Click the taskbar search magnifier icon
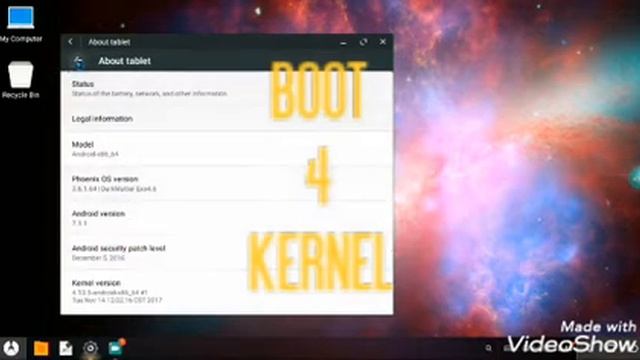The image size is (640, 360). point(488,348)
